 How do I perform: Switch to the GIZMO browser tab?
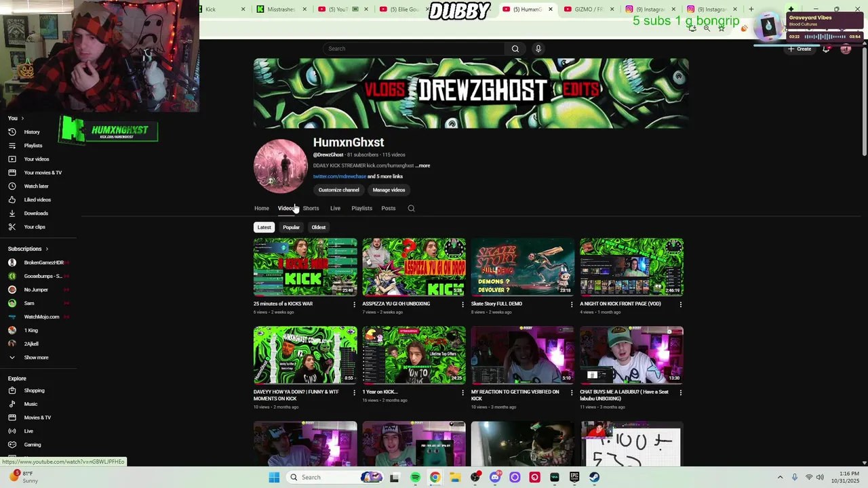click(x=587, y=9)
